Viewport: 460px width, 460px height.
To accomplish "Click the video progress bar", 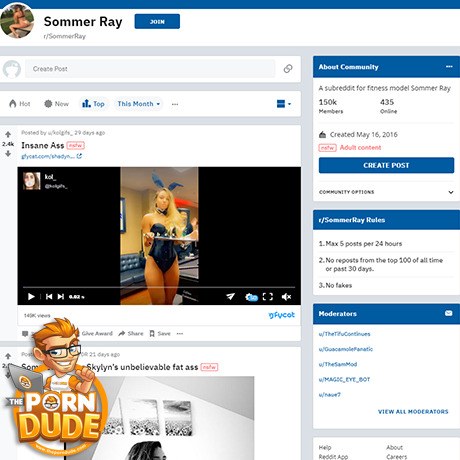I will point(159,287).
